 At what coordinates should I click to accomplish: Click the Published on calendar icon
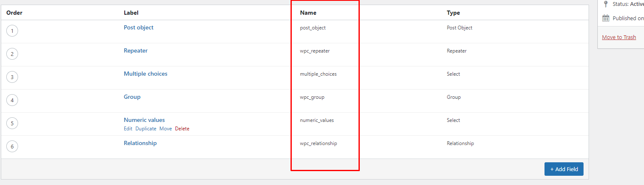[x=605, y=18]
